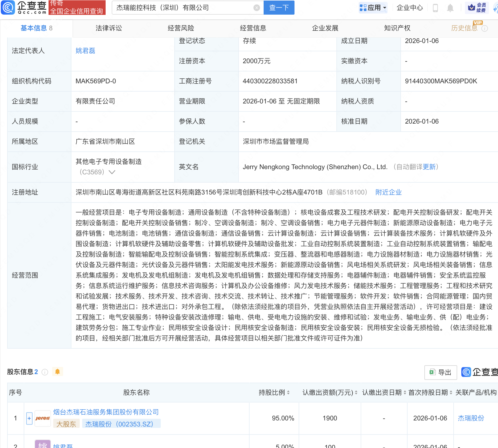Open notifications via the bell icon
Image resolution: width=498 pixels, height=448 pixels.
(450, 7)
